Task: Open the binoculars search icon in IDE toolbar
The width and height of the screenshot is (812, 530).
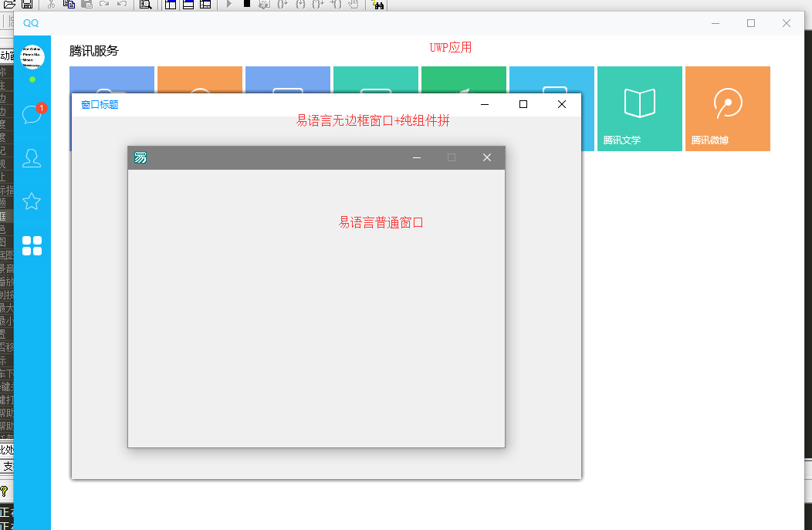Action: tap(378, 4)
